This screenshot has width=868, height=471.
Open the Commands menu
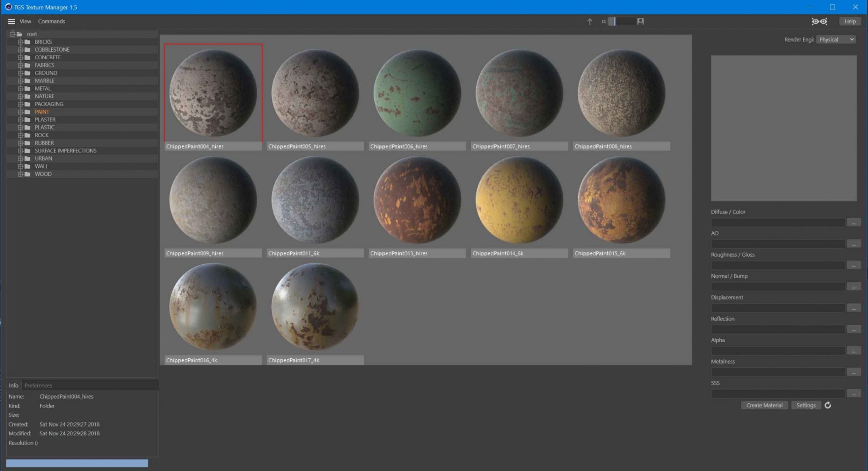tap(52, 21)
